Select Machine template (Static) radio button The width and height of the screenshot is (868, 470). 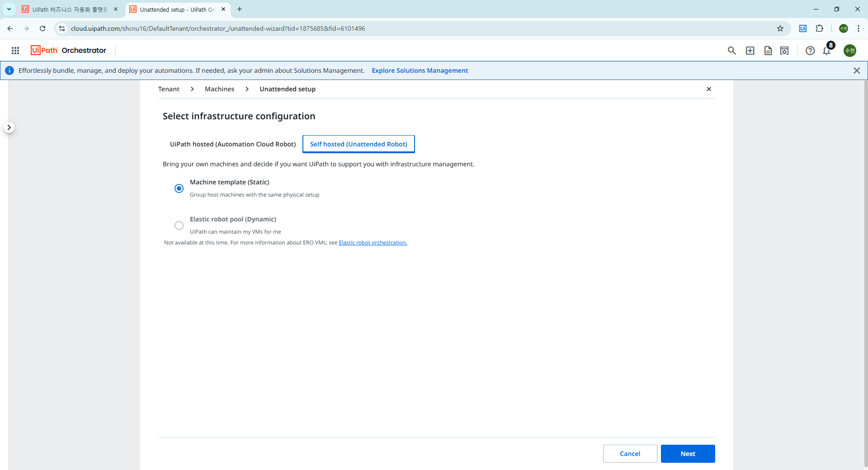click(x=179, y=188)
